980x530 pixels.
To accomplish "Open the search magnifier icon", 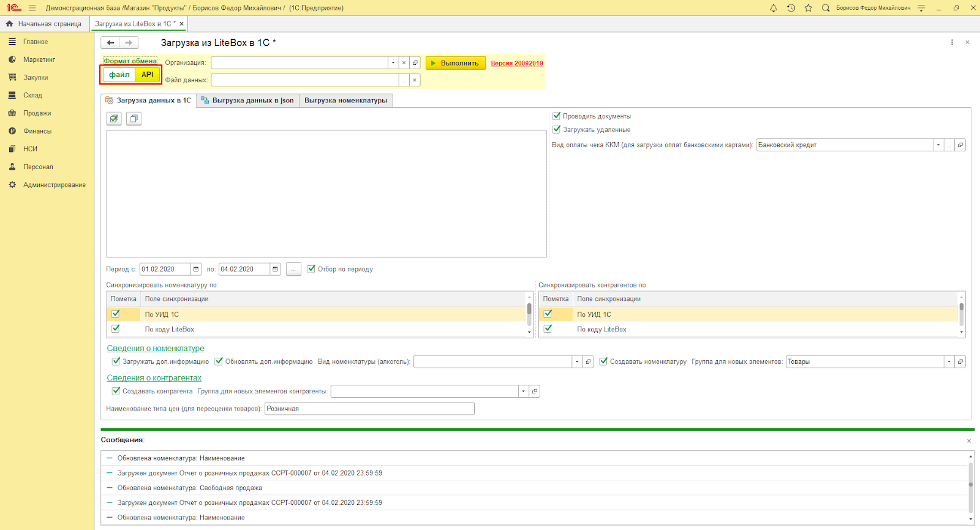I will [x=826, y=8].
